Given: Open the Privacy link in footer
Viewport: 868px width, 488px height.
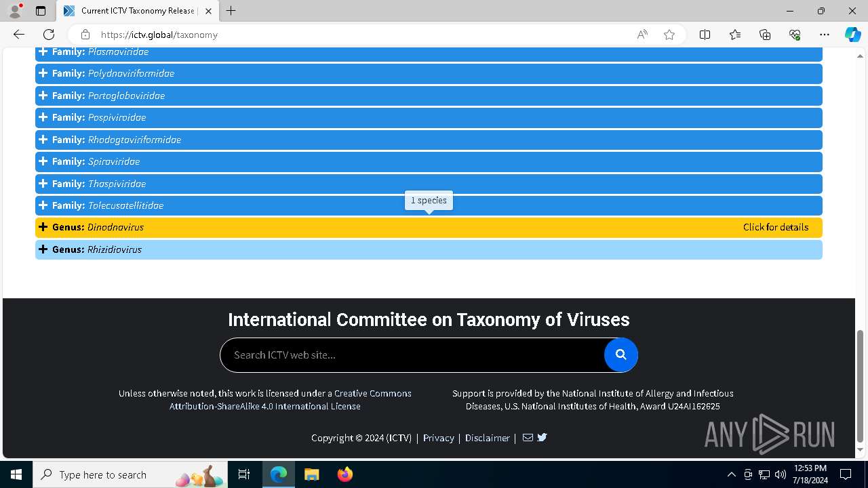Looking at the screenshot, I should coord(439,438).
